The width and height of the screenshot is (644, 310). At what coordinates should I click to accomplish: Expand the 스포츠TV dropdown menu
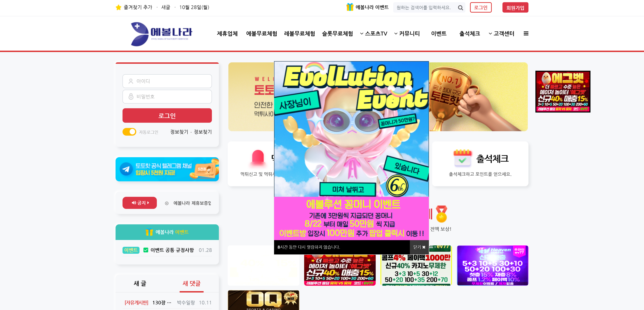374,33
